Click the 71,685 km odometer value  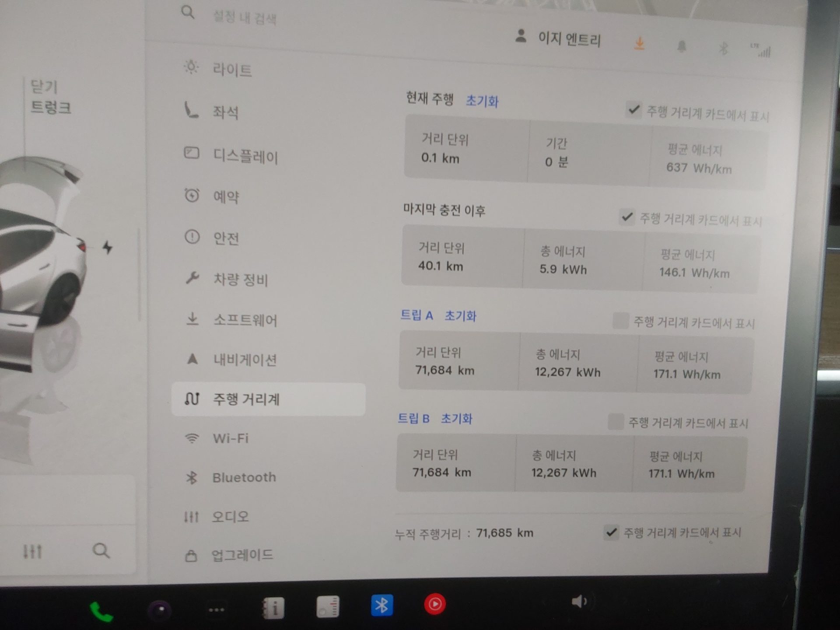pyautogui.click(x=504, y=533)
